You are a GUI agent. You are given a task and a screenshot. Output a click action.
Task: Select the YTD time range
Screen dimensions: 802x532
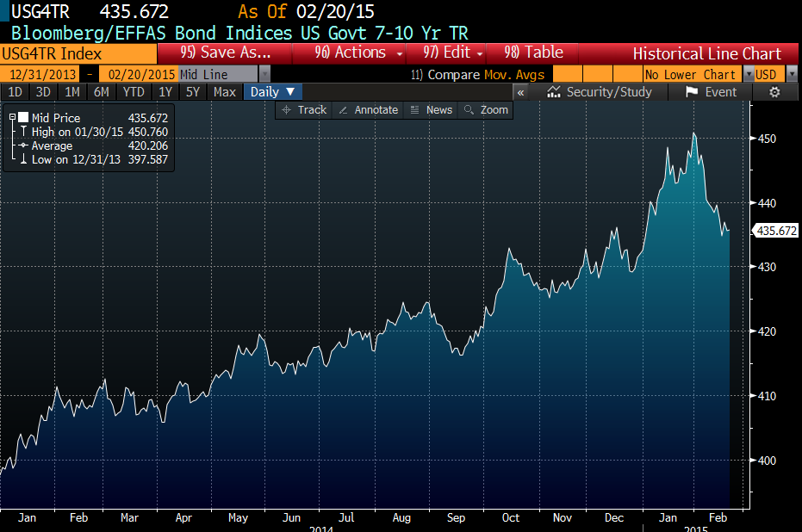[133, 92]
